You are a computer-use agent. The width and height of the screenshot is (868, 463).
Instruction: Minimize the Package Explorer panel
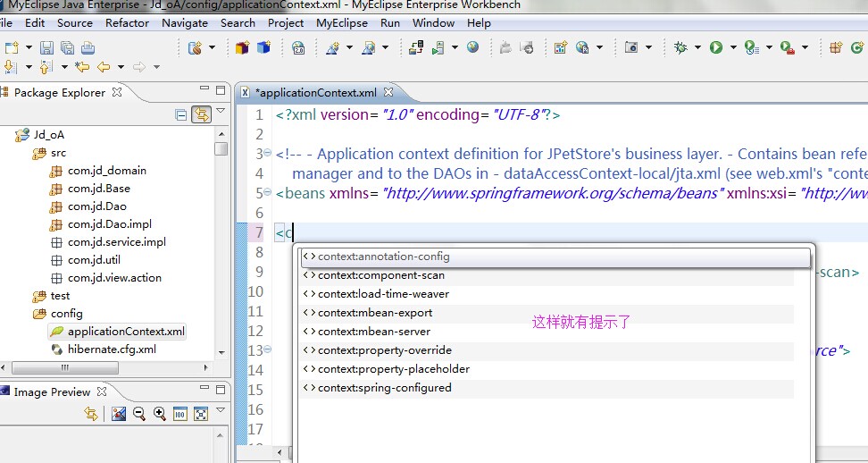[x=204, y=89]
